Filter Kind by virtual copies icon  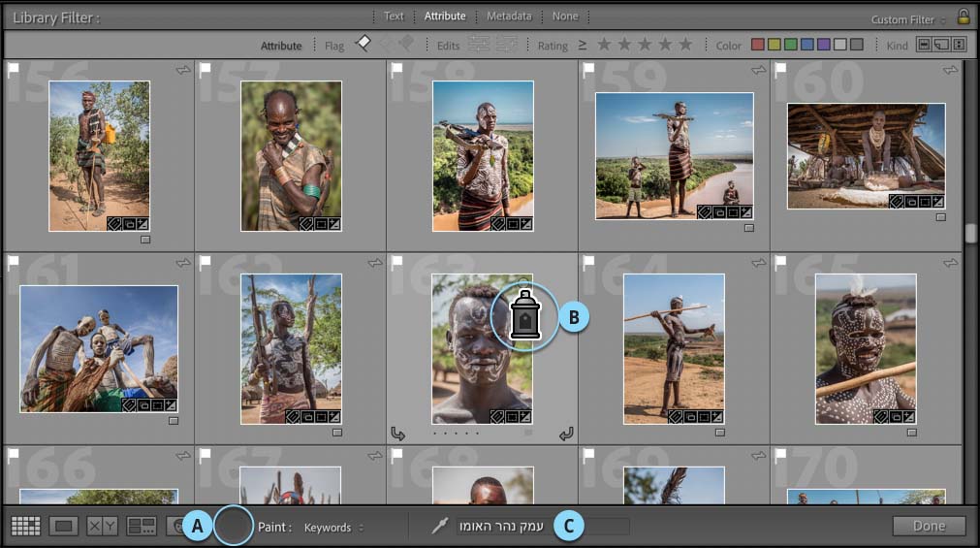[x=941, y=45]
